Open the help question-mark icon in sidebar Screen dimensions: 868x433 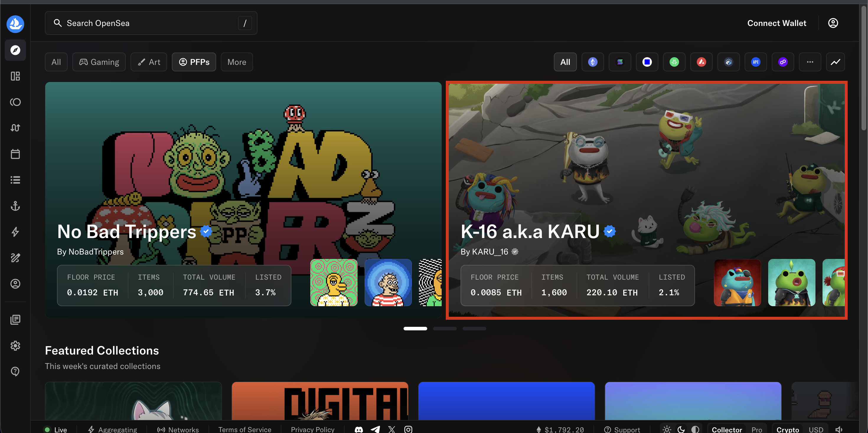(15, 371)
